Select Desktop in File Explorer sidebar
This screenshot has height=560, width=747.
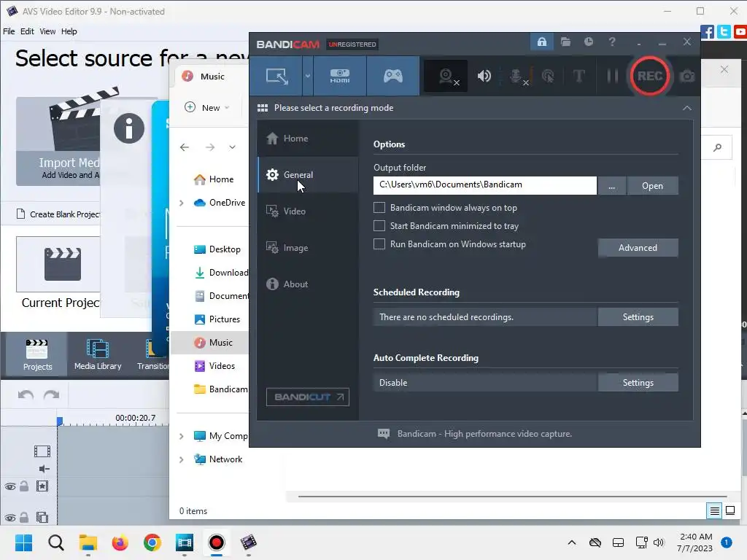point(217,249)
